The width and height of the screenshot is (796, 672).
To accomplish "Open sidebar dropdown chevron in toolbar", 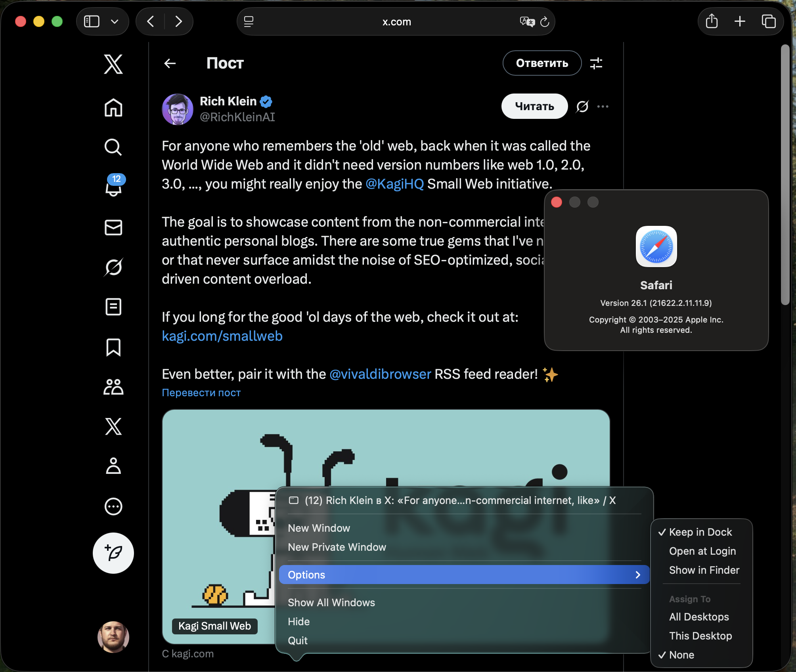I will (115, 21).
